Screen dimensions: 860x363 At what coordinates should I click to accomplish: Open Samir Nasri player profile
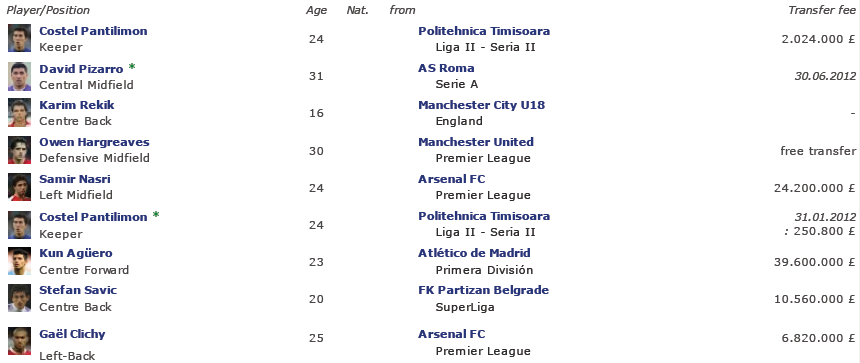click(x=75, y=179)
